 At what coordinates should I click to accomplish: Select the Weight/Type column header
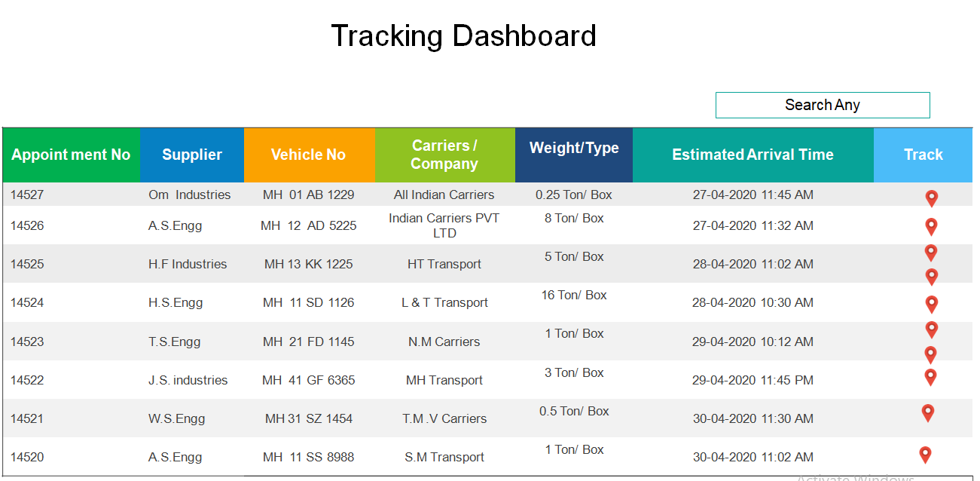point(574,149)
